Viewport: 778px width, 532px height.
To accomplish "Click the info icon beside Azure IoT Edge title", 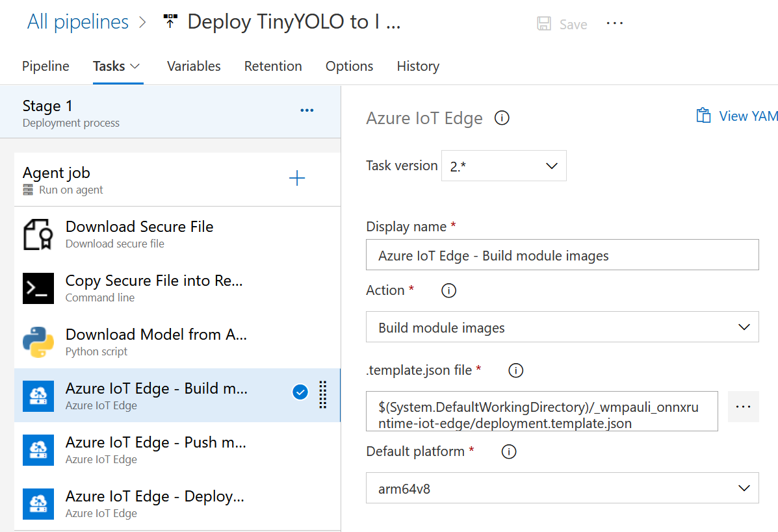I will pos(502,118).
